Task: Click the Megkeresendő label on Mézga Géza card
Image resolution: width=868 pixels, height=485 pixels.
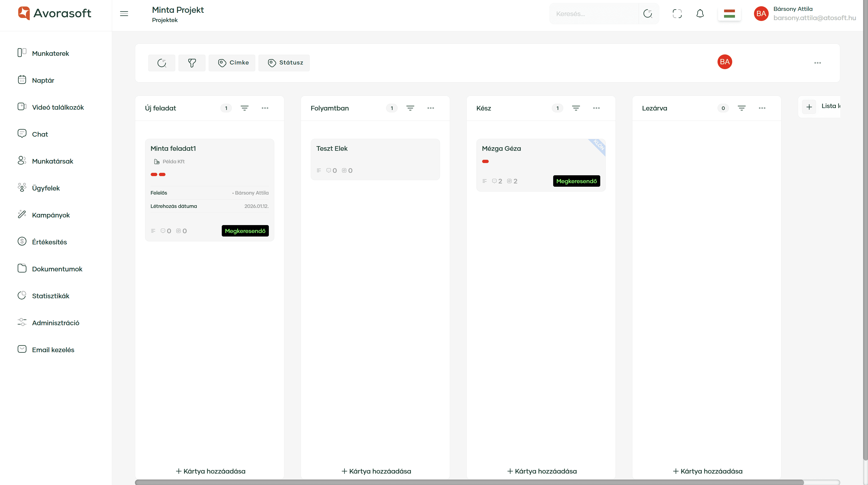Action: pos(576,181)
